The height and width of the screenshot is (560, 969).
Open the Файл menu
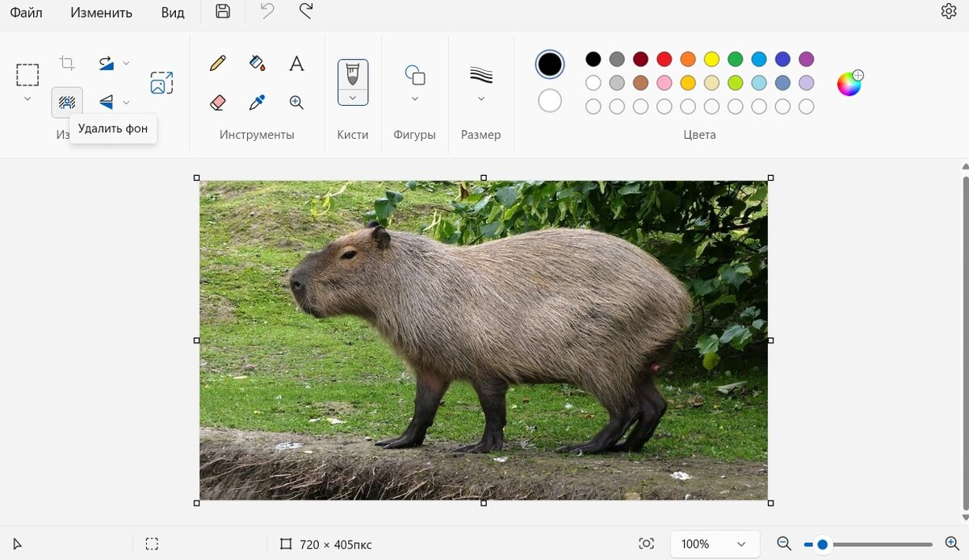tap(26, 13)
